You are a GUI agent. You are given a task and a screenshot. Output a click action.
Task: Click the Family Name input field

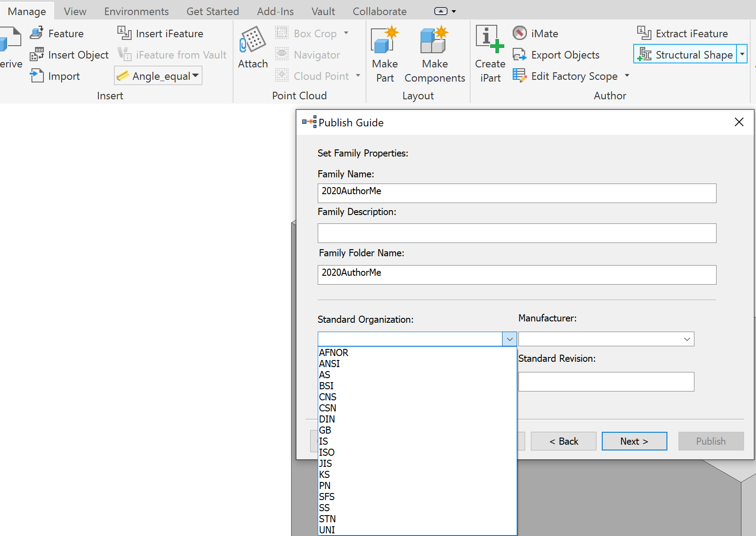point(517,193)
